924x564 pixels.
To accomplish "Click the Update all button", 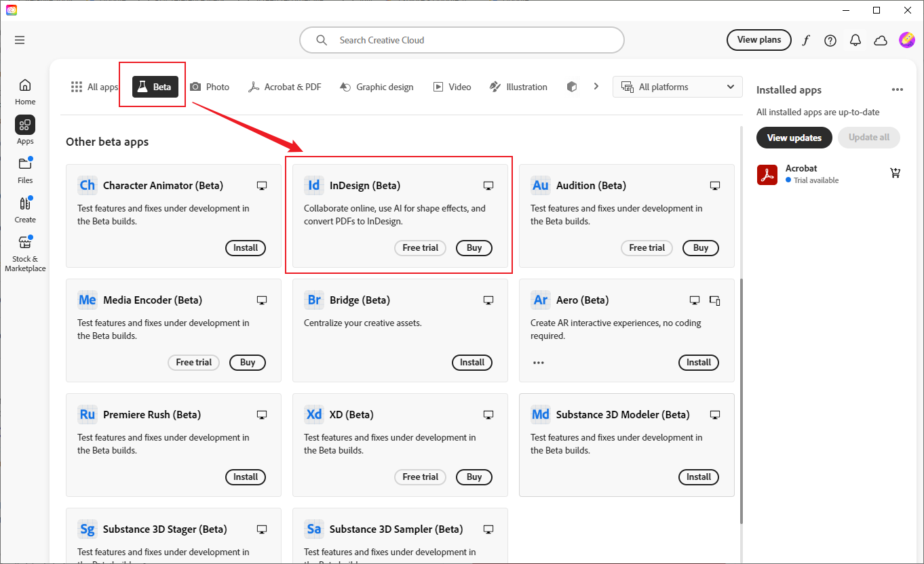I will (x=869, y=138).
